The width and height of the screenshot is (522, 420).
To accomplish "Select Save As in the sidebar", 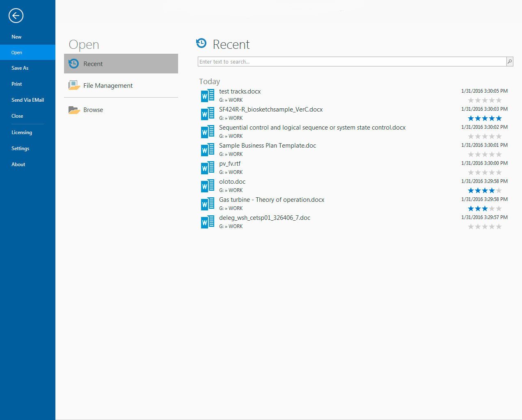I will coord(20,68).
